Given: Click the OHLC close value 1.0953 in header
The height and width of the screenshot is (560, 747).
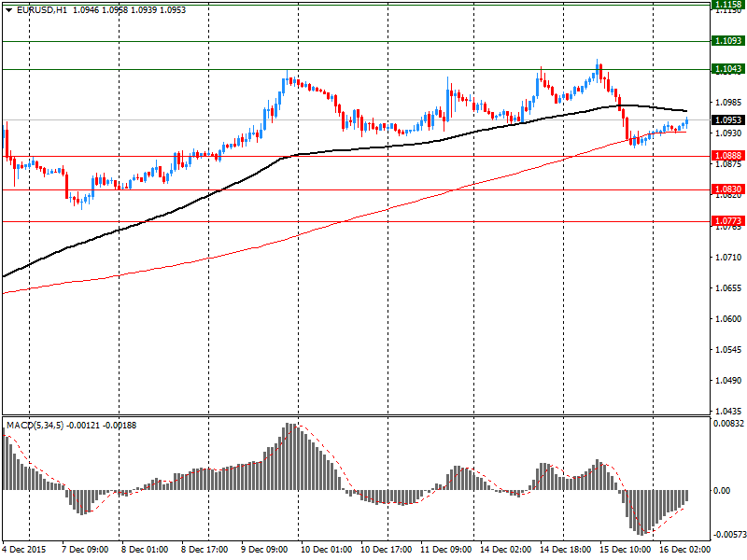Looking at the screenshot, I should [x=173, y=10].
